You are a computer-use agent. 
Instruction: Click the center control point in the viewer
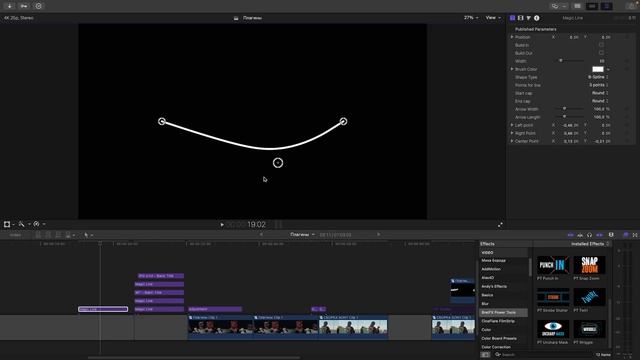[278, 163]
